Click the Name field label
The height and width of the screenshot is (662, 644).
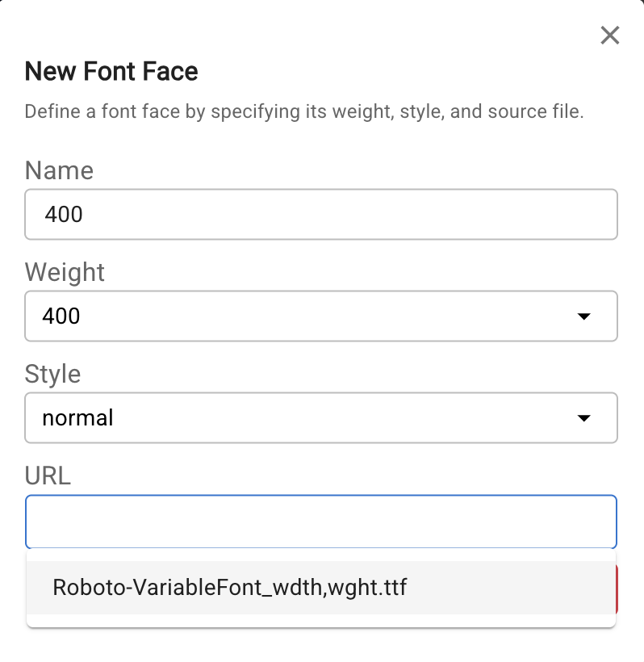[x=59, y=170]
